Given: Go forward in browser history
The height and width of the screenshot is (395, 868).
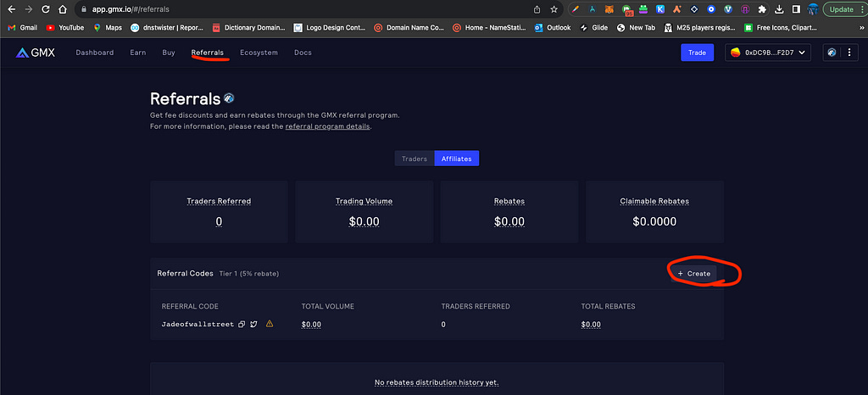Looking at the screenshot, I should pos(29,9).
